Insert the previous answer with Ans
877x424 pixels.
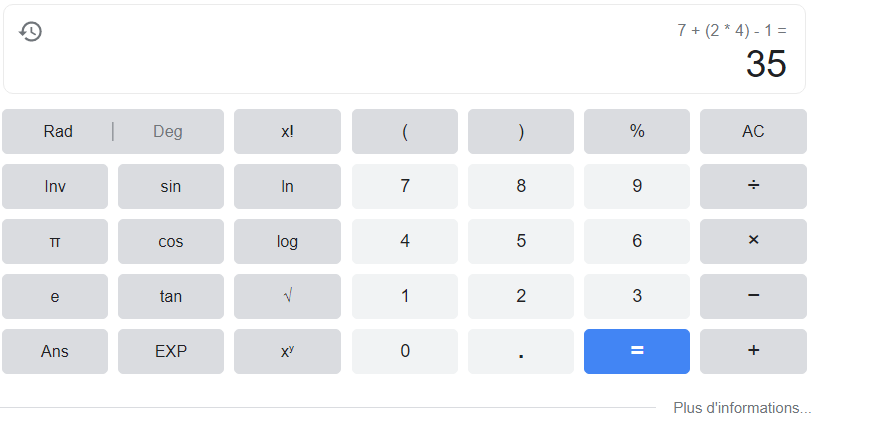tap(55, 351)
